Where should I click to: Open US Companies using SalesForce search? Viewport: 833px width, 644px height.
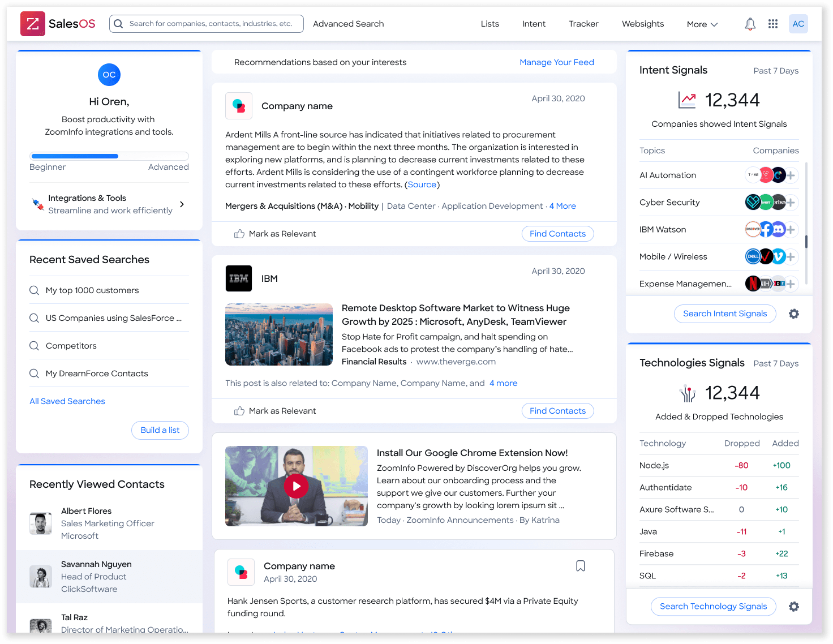coord(109,318)
